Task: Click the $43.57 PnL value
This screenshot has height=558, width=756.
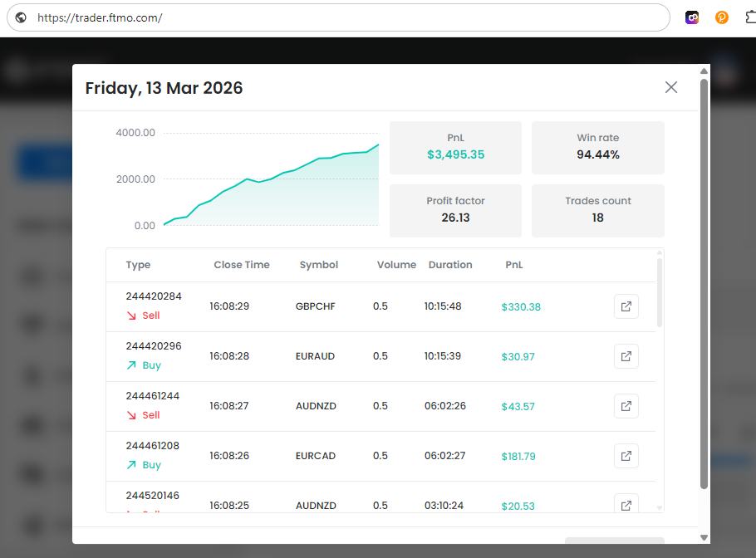Action: (518, 406)
